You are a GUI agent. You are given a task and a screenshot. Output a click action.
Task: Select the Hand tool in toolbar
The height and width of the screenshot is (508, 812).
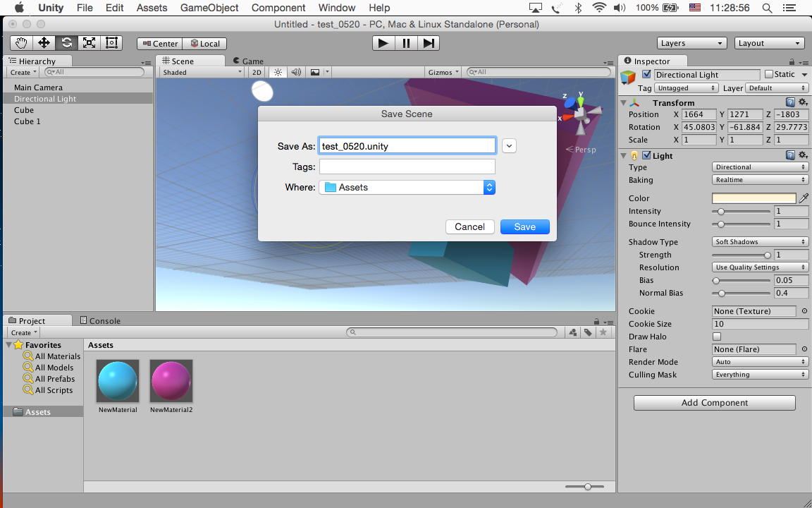[x=21, y=43]
